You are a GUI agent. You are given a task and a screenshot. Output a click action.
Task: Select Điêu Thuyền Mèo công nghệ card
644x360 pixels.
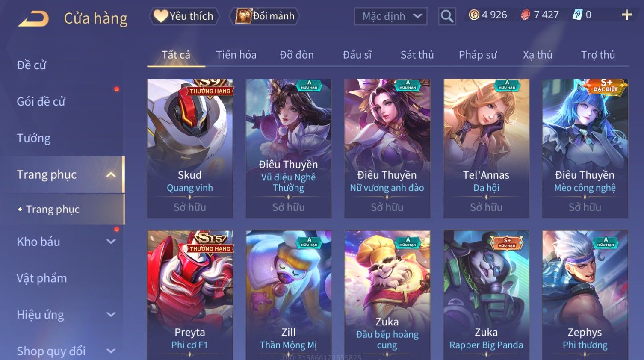(x=585, y=148)
